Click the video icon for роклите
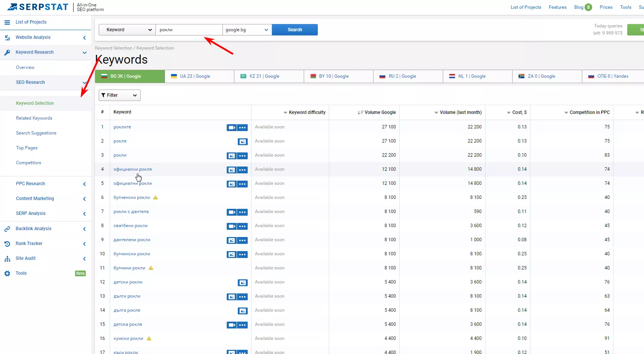644x354 pixels. (x=232, y=128)
